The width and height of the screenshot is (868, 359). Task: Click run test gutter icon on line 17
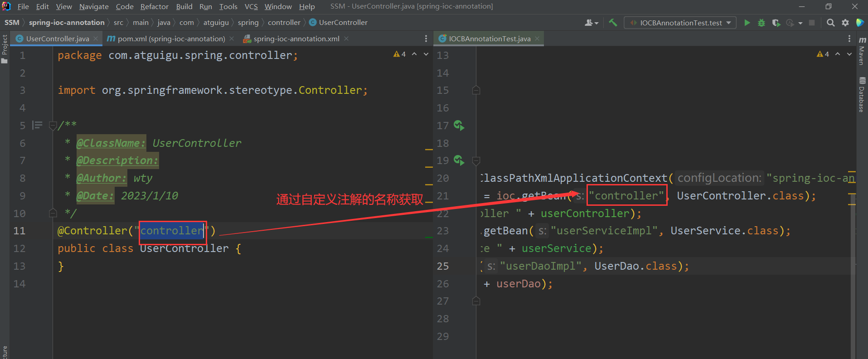click(x=459, y=126)
